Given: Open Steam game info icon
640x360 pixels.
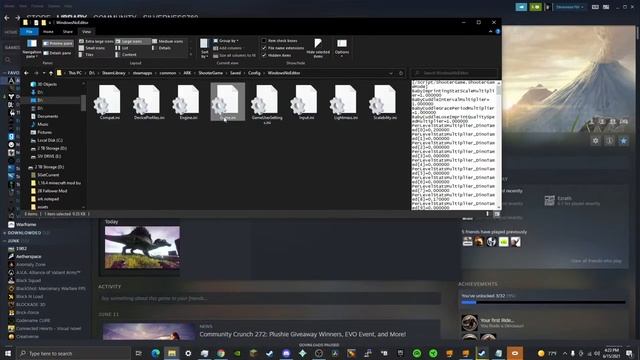Looking at the screenshot, I should coord(609,141).
